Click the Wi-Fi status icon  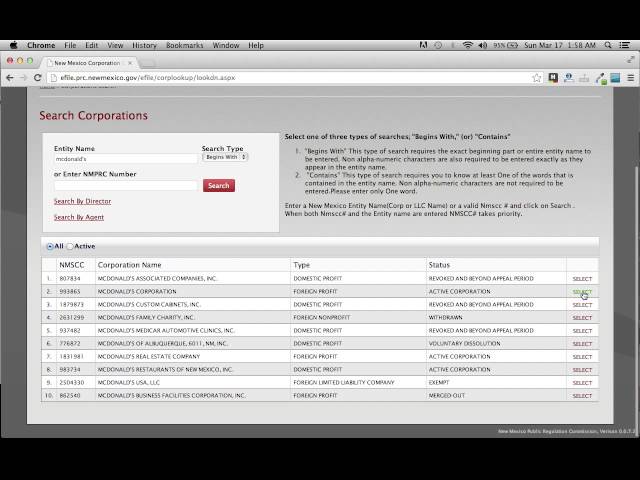468,45
